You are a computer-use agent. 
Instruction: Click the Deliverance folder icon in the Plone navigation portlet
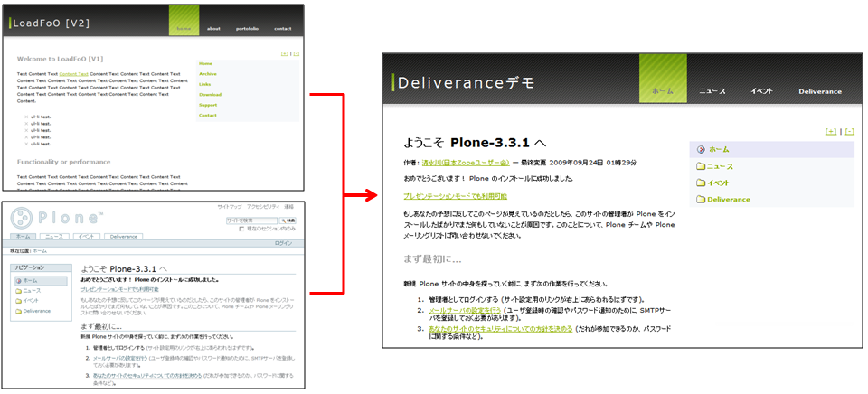(19, 311)
